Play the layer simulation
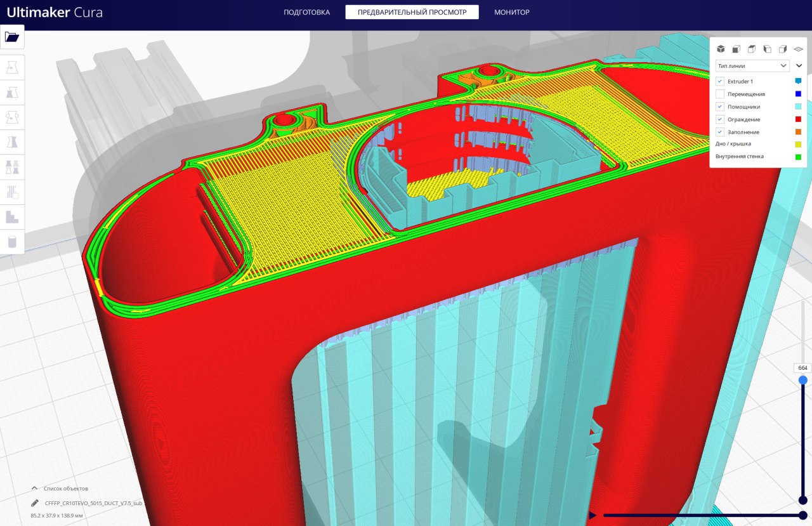 point(593,515)
